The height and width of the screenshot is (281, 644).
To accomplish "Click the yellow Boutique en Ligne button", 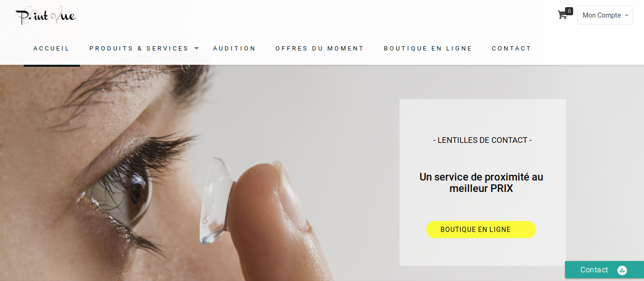I will (481, 230).
